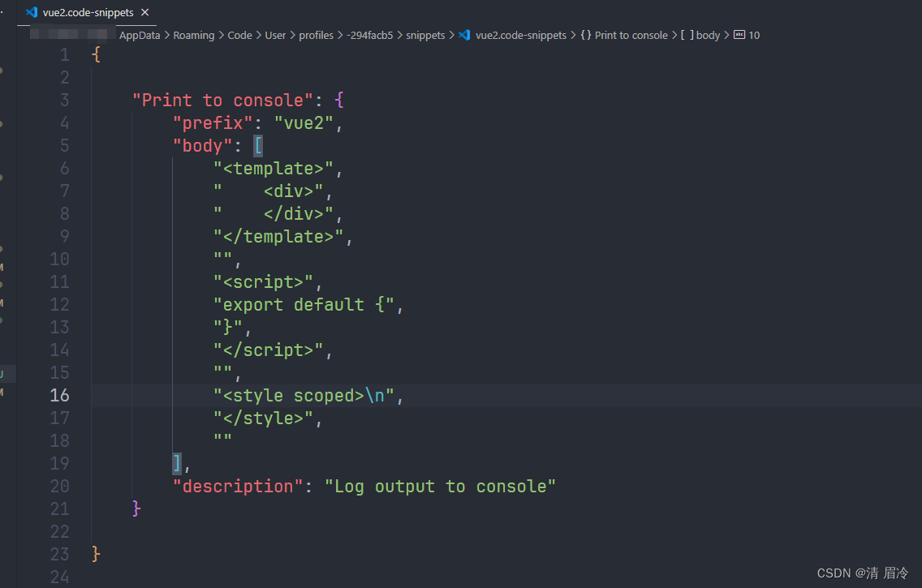Screen dimensions: 922x588
Task: Click the "</style>" string
Action: tap(264, 418)
